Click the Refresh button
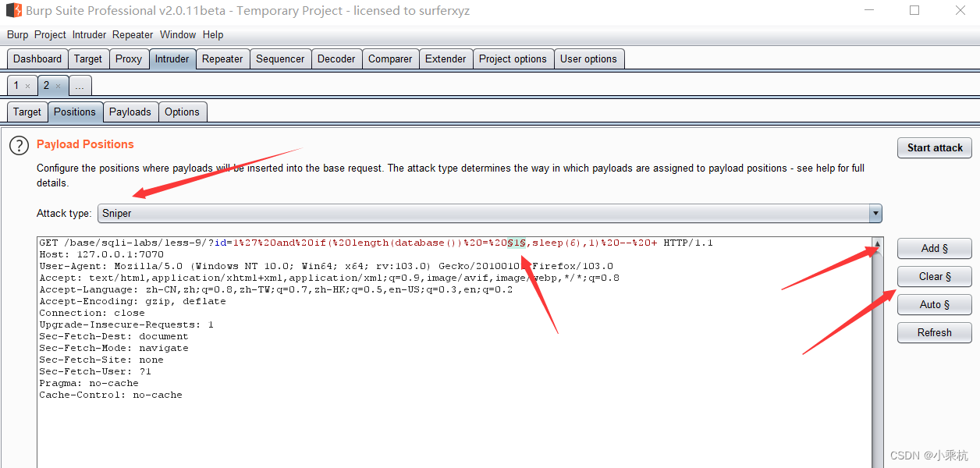This screenshot has height=468, width=980. [x=935, y=332]
